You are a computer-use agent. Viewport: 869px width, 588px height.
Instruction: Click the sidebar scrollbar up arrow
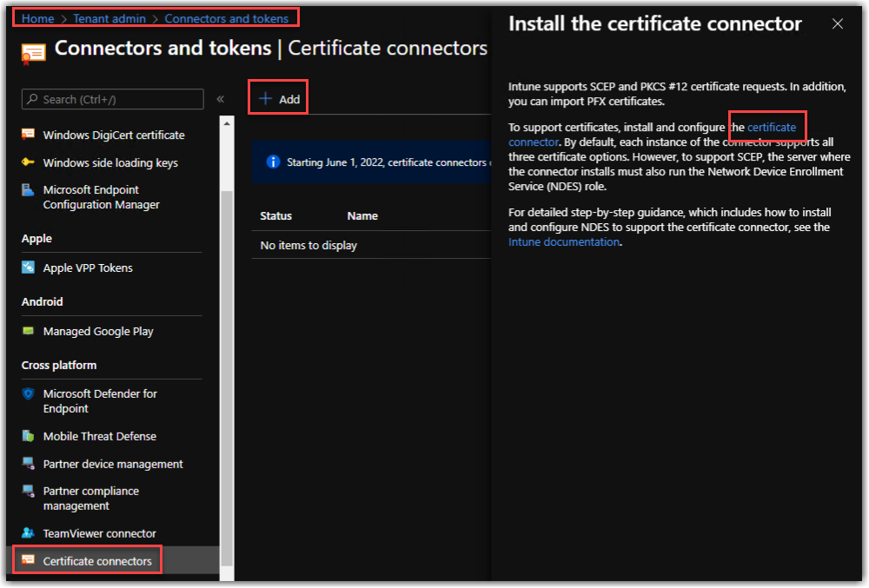227,123
